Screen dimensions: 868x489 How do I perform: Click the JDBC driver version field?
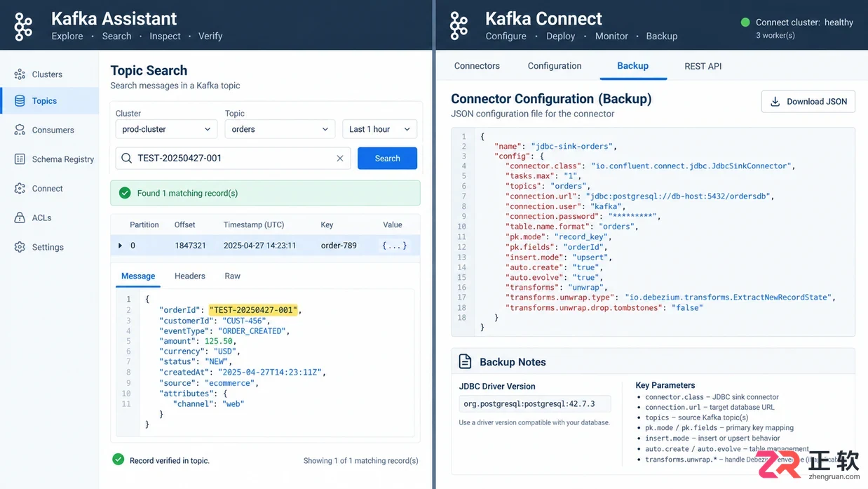coord(535,404)
